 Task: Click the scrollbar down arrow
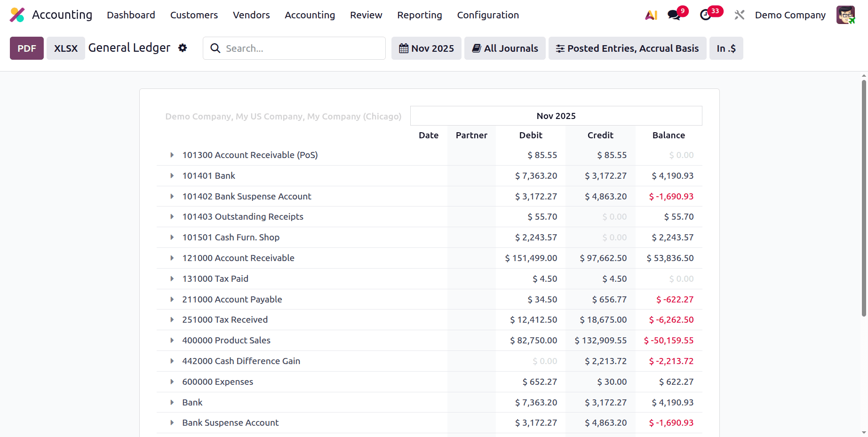tap(864, 433)
